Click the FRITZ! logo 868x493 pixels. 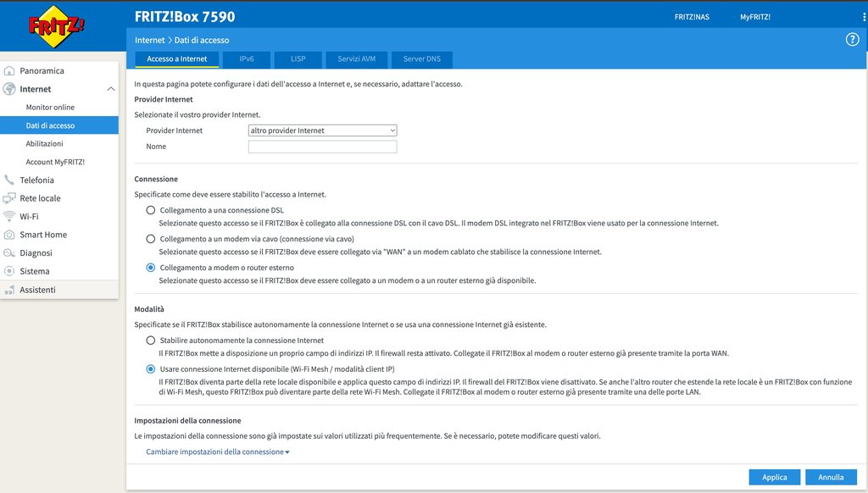pos(56,26)
